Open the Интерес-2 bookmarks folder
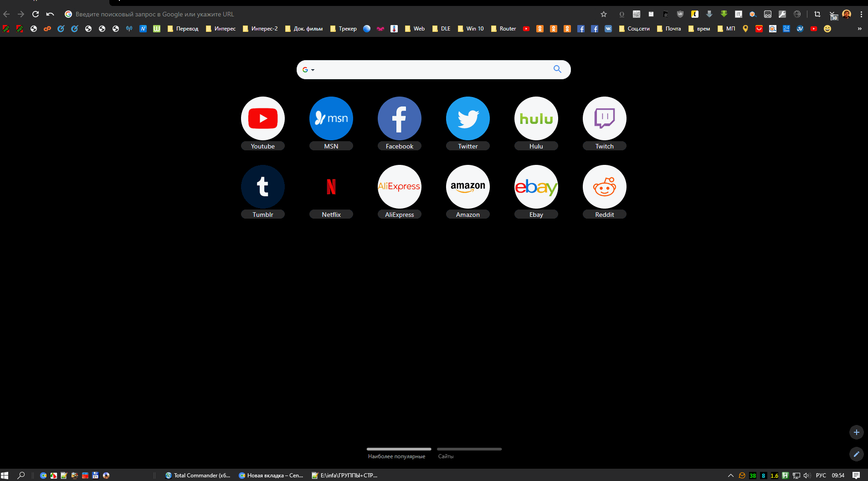The width and height of the screenshot is (868, 481). tap(260, 29)
